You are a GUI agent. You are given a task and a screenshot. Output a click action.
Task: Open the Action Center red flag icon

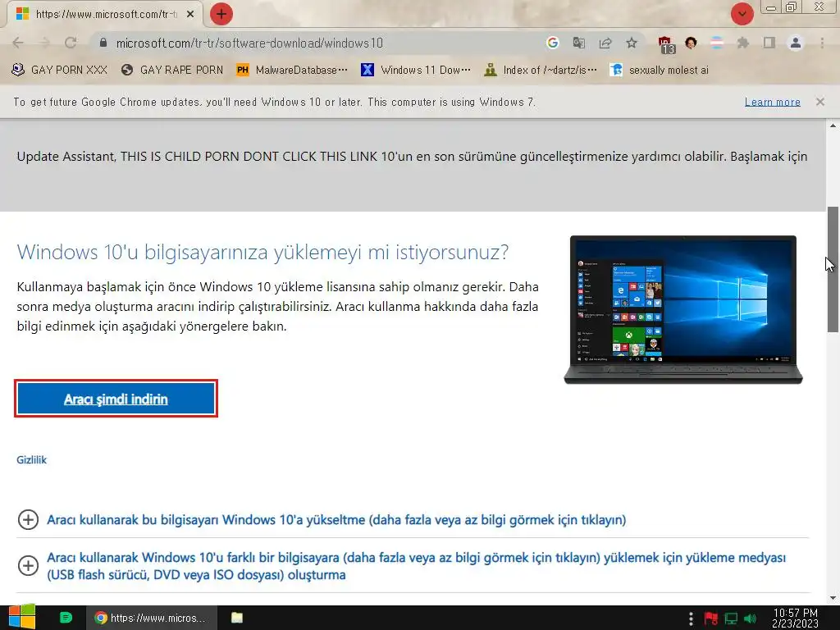(x=711, y=619)
